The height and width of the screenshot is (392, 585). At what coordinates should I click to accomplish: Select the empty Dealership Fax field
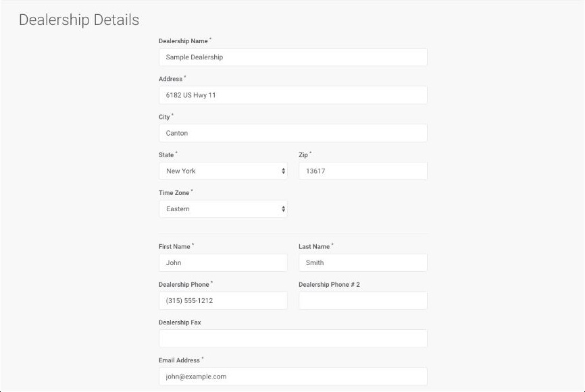293,338
